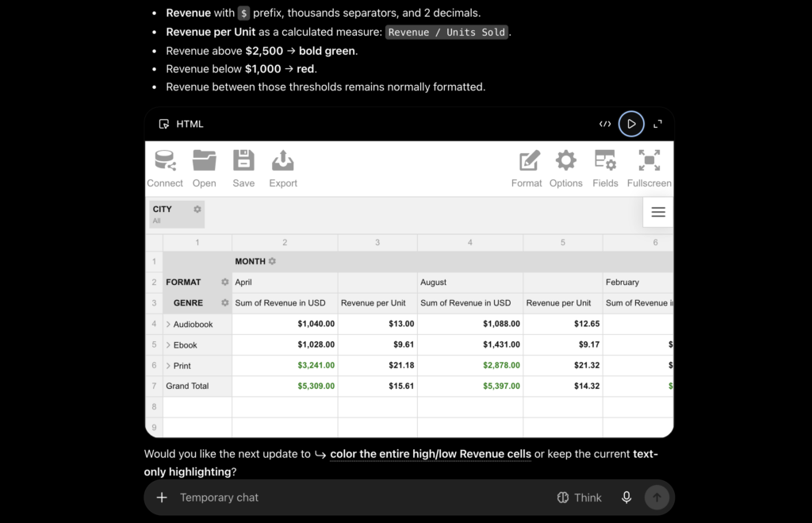Click column number 4 header
The height and width of the screenshot is (523, 812).
click(x=470, y=243)
